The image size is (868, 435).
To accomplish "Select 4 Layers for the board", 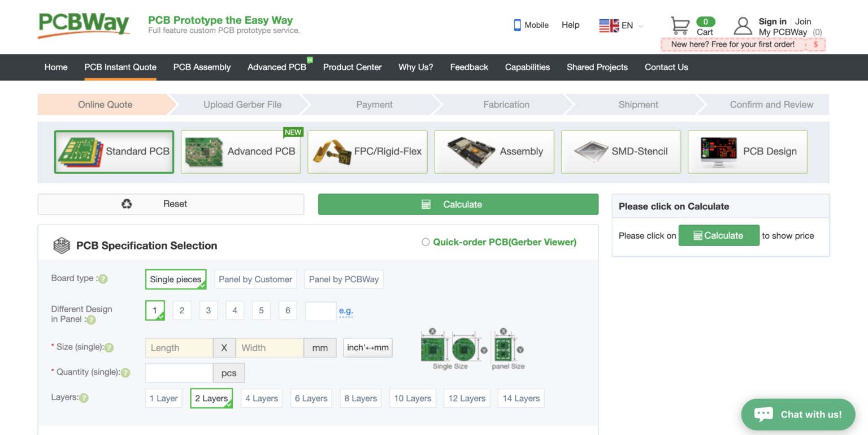I will (261, 398).
